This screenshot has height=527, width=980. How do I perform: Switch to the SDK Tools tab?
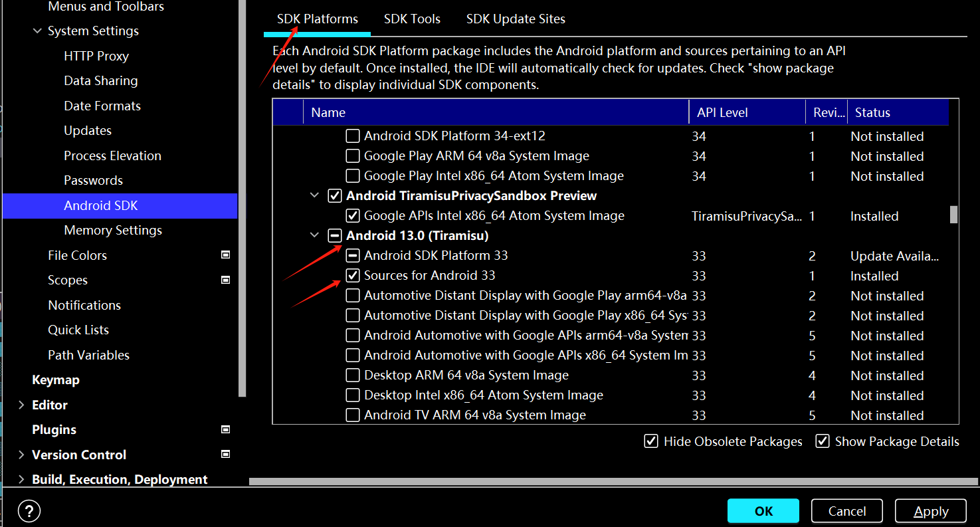point(412,19)
